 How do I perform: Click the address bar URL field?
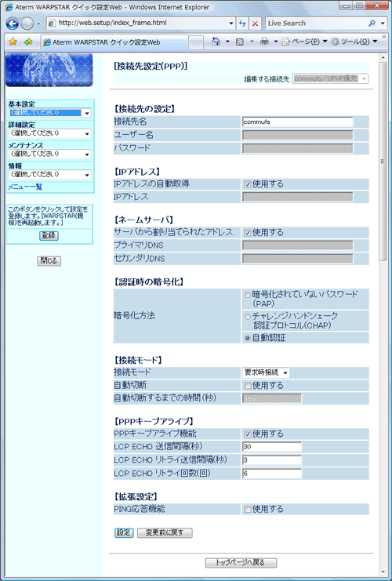pos(143,23)
